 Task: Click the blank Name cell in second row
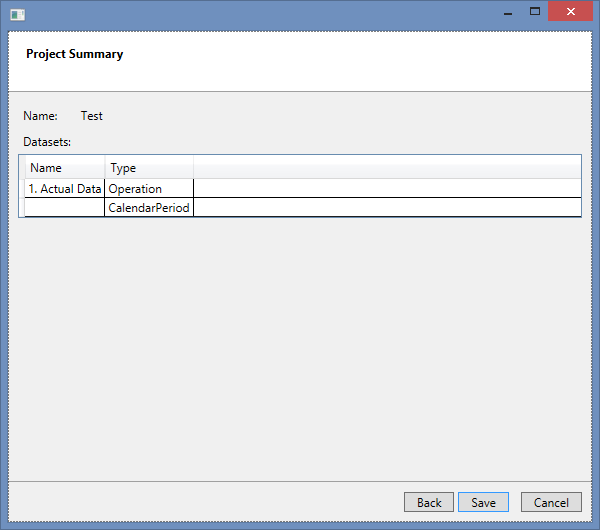coord(64,208)
